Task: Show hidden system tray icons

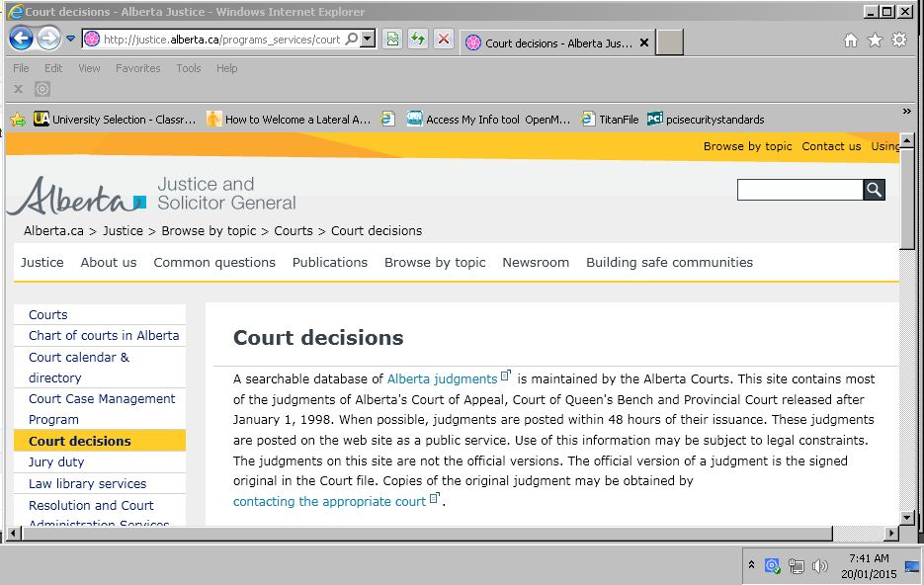Action: 751,566
